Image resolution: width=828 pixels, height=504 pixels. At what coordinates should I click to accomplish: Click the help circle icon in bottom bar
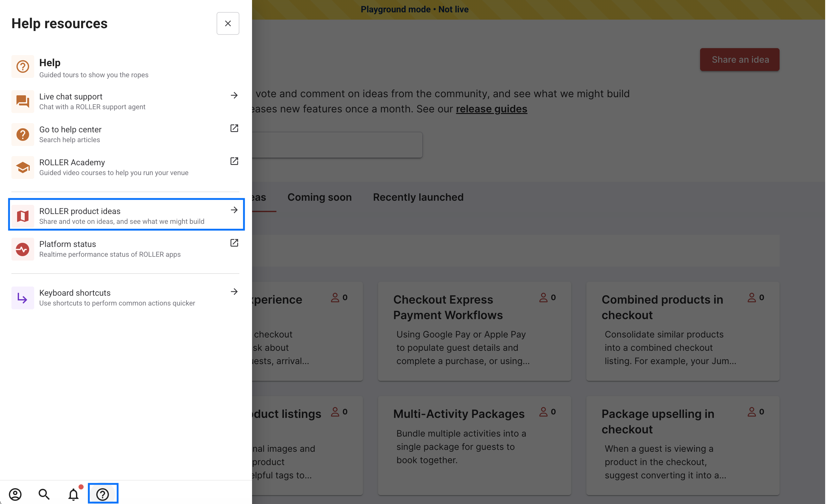103,494
